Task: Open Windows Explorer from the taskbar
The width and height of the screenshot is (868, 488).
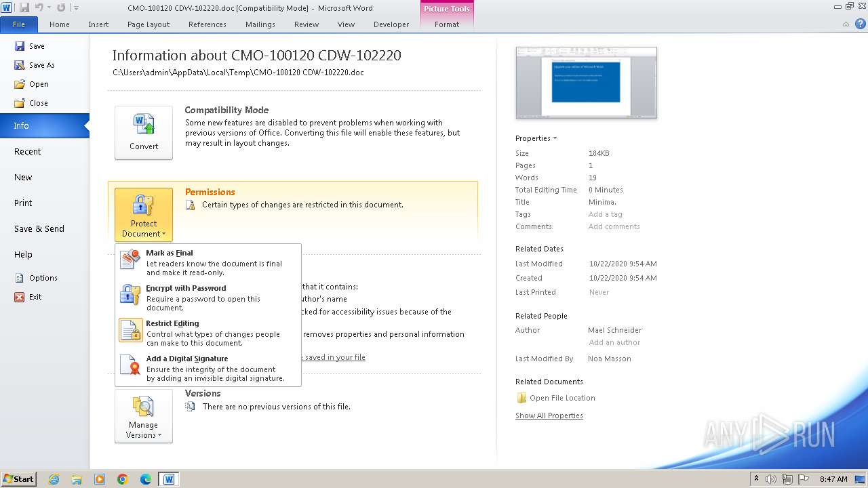Action: click(77, 479)
